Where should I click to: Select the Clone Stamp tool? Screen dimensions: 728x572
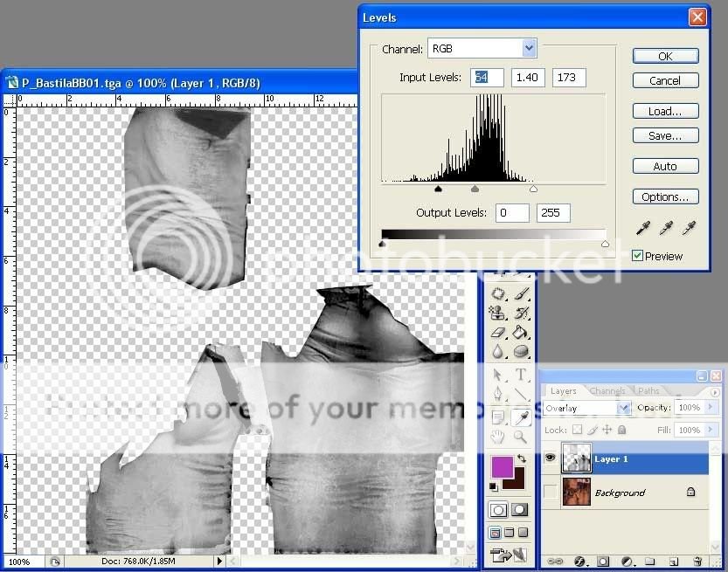tap(498, 314)
